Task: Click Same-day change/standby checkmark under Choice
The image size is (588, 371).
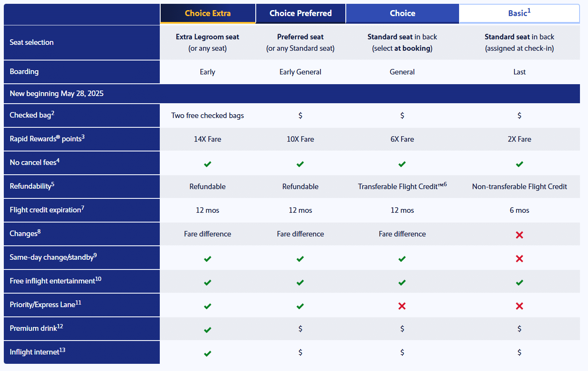Action: (402, 259)
